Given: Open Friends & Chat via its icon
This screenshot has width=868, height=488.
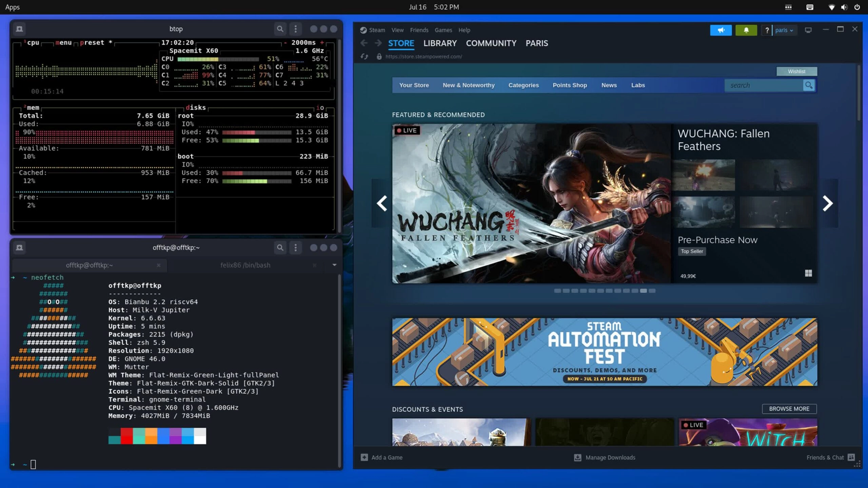Looking at the screenshot, I should pos(851,457).
